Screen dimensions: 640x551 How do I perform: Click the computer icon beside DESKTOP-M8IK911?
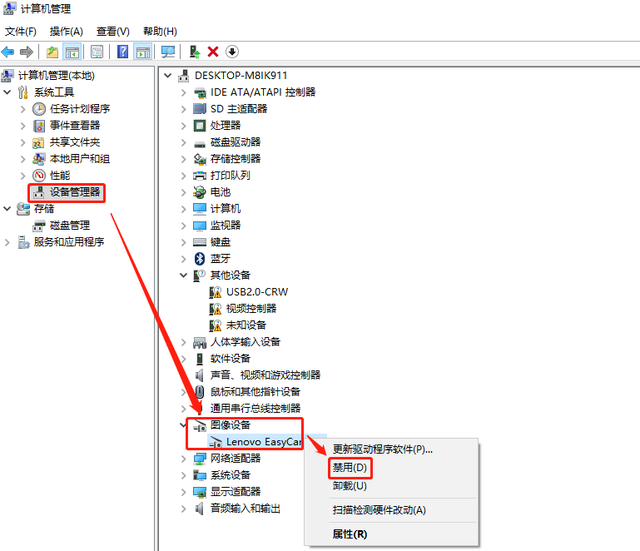[184, 76]
